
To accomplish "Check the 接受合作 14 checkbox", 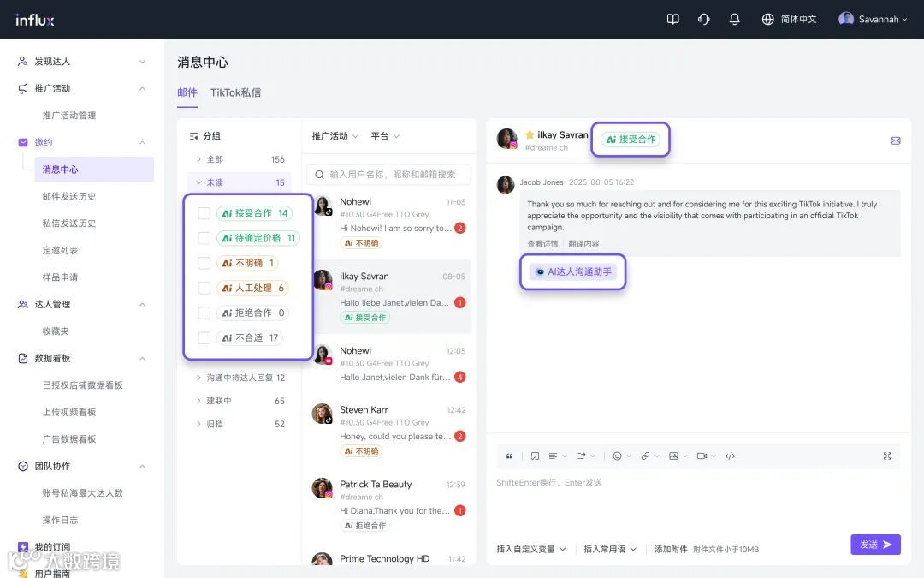I will coord(204,213).
